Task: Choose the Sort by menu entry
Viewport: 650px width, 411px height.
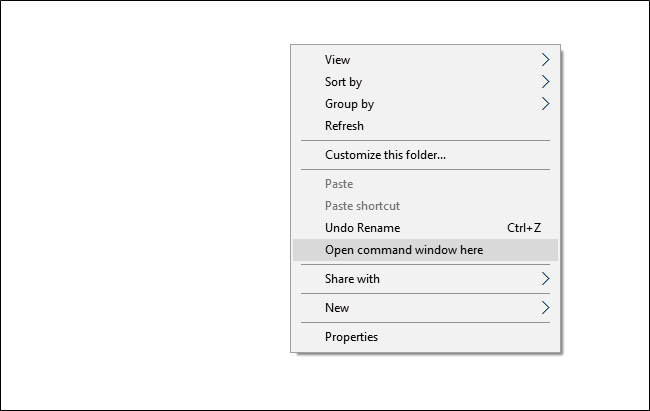Action: tap(425, 82)
